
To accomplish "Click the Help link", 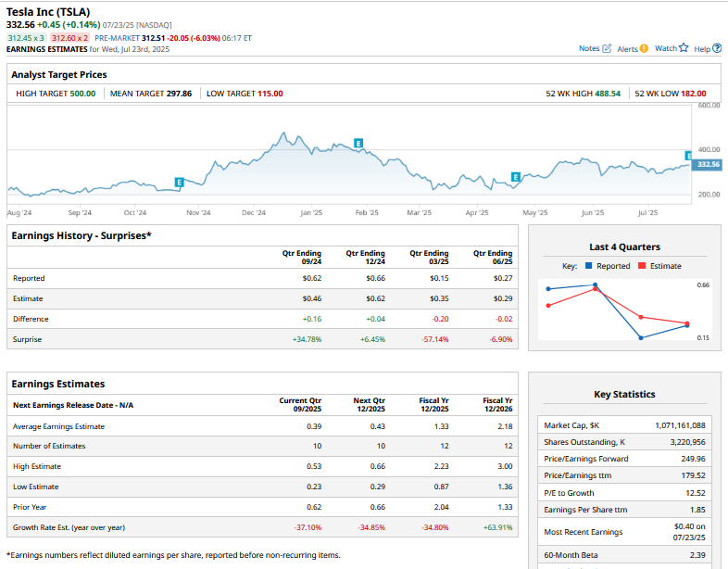I will pyautogui.click(x=702, y=49).
